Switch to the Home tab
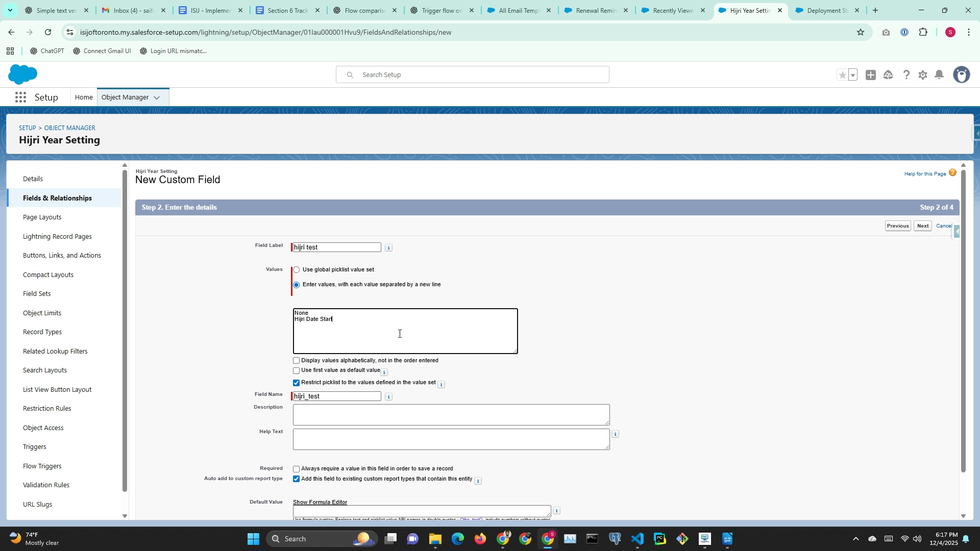The width and height of the screenshot is (980, 551). 84,97
